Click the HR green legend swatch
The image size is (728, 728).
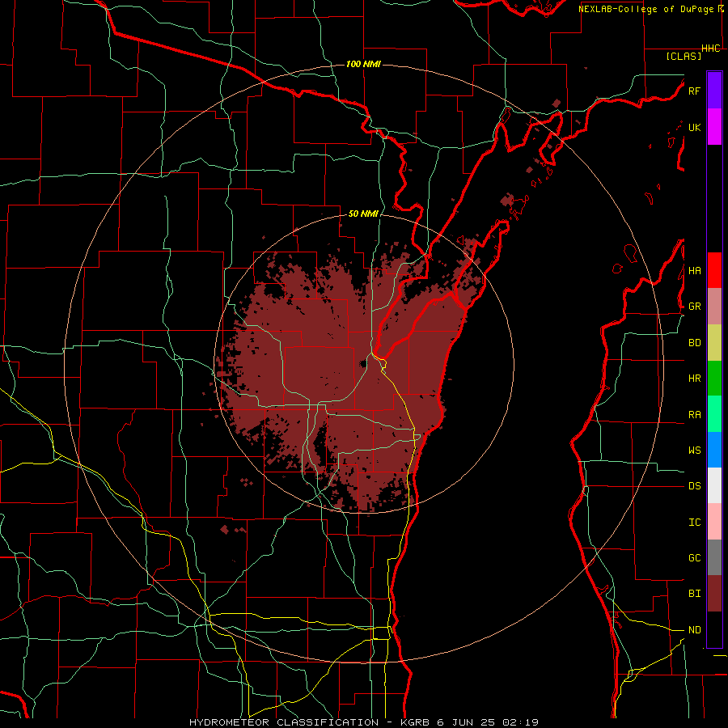[714, 379]
